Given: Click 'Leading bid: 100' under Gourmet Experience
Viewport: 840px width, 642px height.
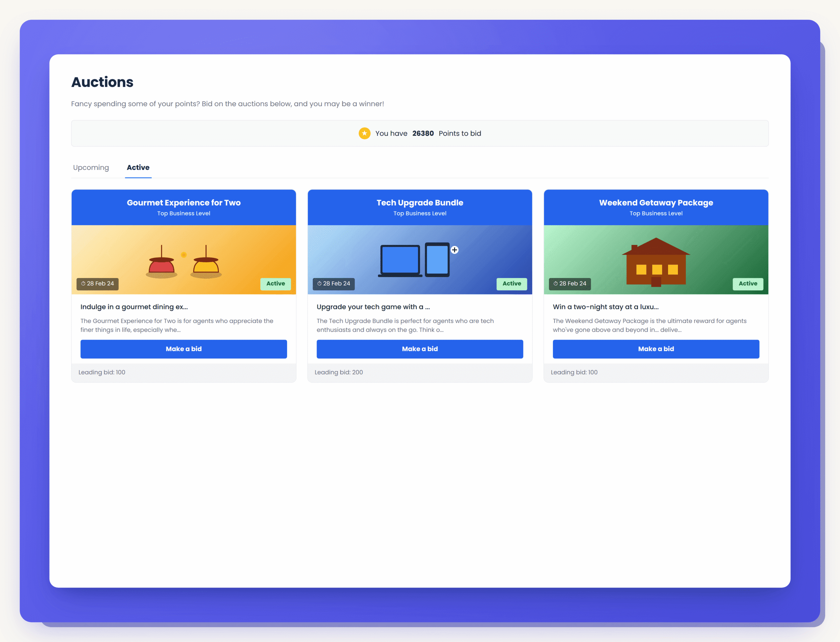Looking at the screenshot, I should pos(102,372).
